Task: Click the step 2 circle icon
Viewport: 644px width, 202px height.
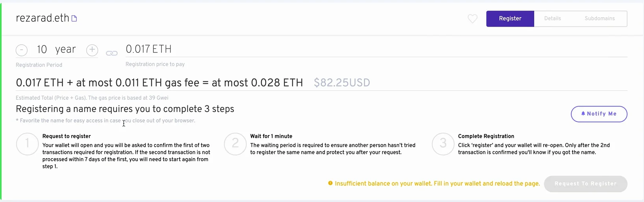Action: (x=235, y=144)
